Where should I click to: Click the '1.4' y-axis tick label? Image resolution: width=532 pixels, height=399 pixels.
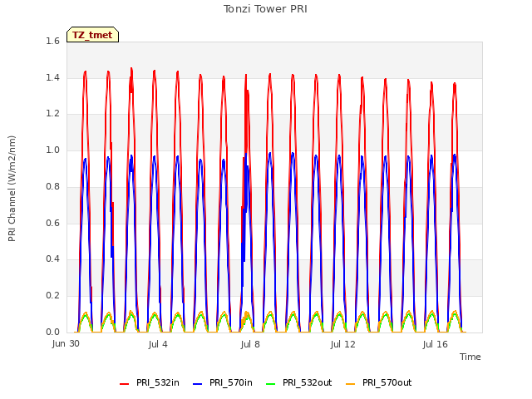point(52,77)
